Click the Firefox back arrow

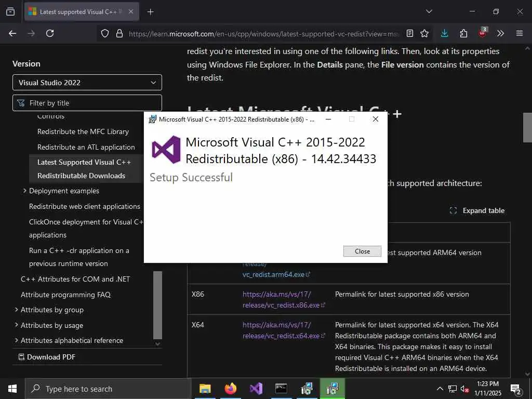coord(12,33)
